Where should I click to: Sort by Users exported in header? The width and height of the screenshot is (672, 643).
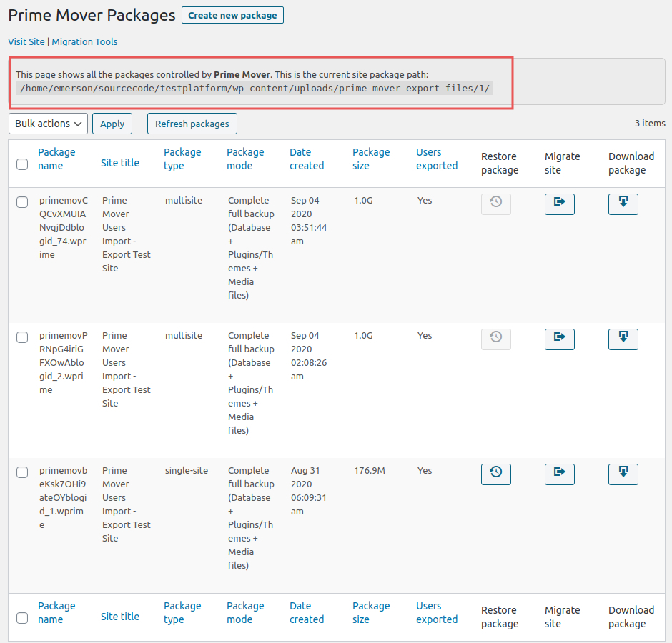(437, 159)
